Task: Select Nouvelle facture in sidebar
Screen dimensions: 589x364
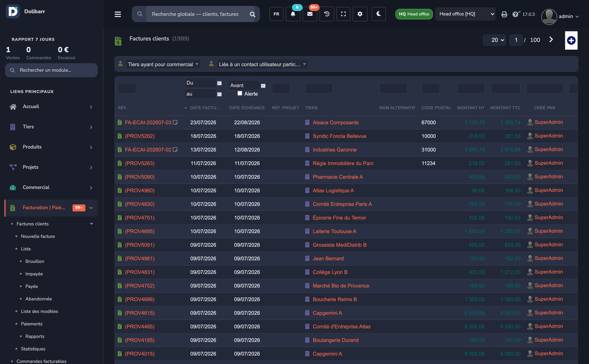Action: click(x=38, y=236)
